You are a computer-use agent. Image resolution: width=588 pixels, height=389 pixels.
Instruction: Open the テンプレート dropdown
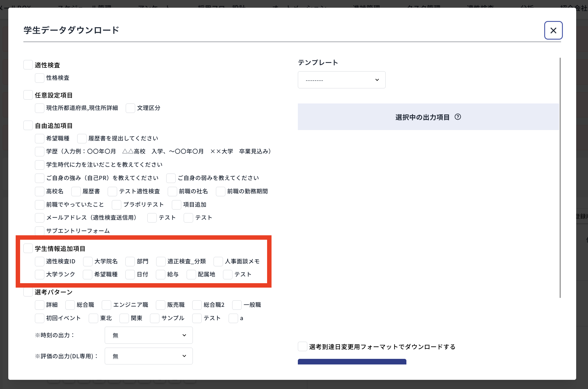[342, 80]
